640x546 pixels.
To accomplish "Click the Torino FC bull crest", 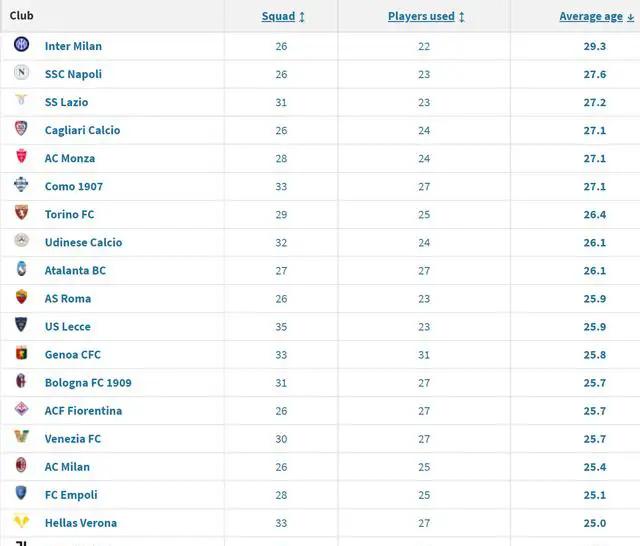I will (x=21, y=212).
